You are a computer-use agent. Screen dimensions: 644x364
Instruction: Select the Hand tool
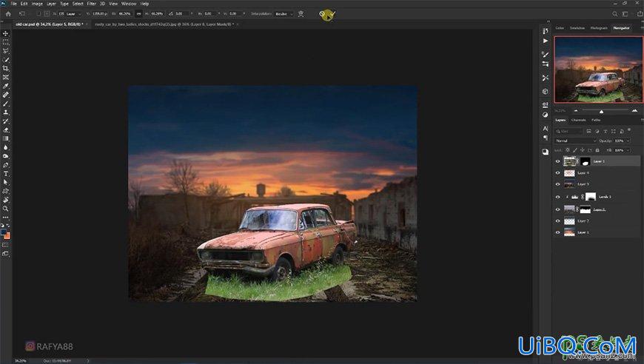pos(6,200)
